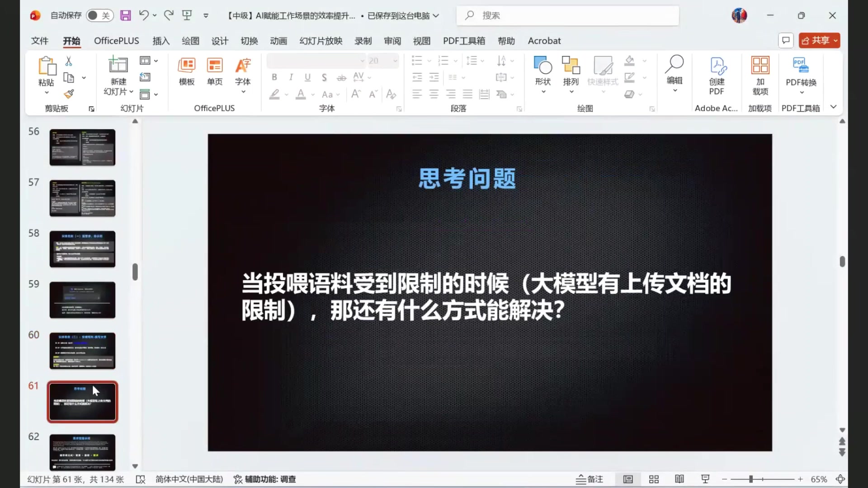Click the Strikethrough icon
The height and width of the screenshot is (488, 868).
pyautogui.click(x=341, y=77)
